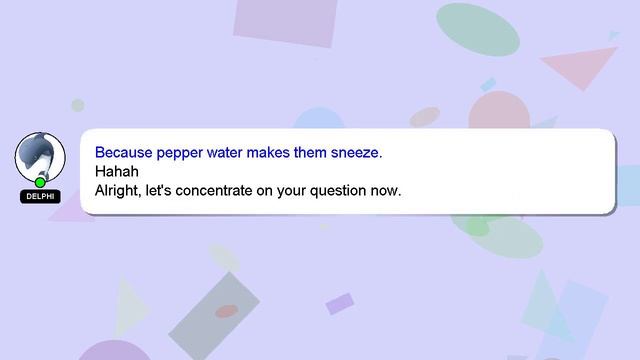The image size is (640, 360).
Task: Click the green online status dot
Action: [x=40, y=182]
